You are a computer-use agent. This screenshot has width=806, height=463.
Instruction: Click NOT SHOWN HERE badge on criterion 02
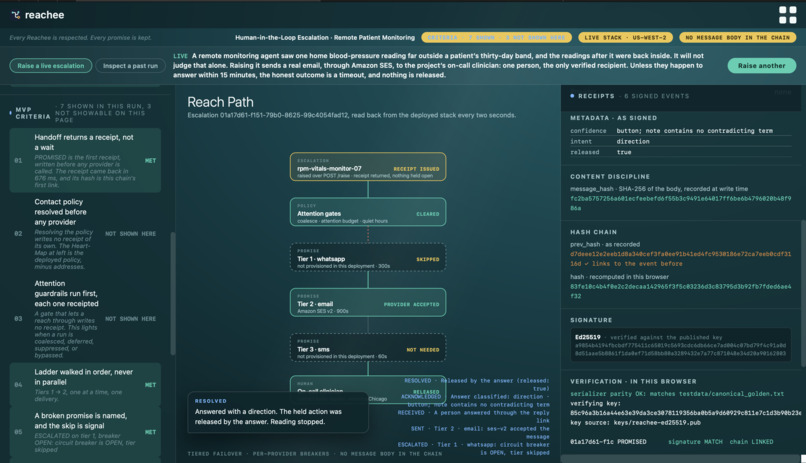[x=131, y=234]
